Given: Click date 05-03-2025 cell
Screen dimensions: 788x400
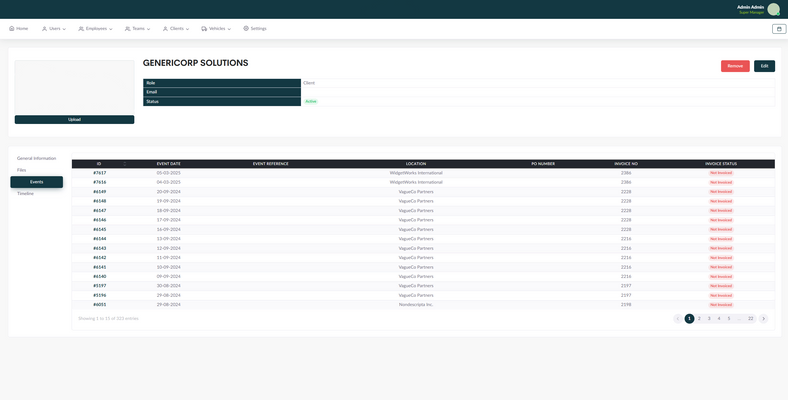Looking at the screenshot, I should (168, 173).
